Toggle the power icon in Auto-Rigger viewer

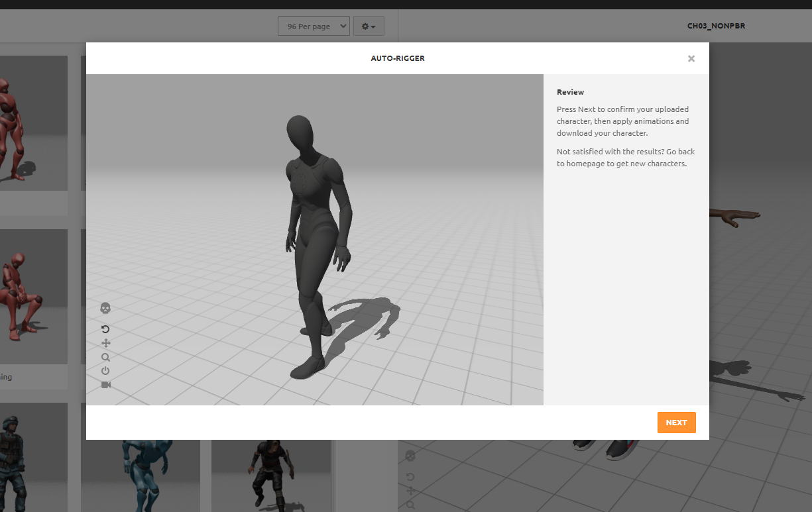coord(105,371)
